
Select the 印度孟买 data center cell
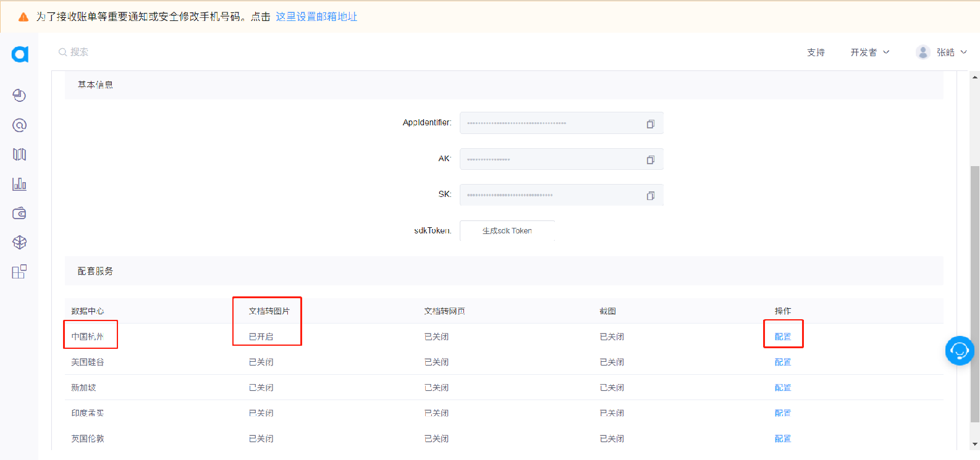pos(87,413)
